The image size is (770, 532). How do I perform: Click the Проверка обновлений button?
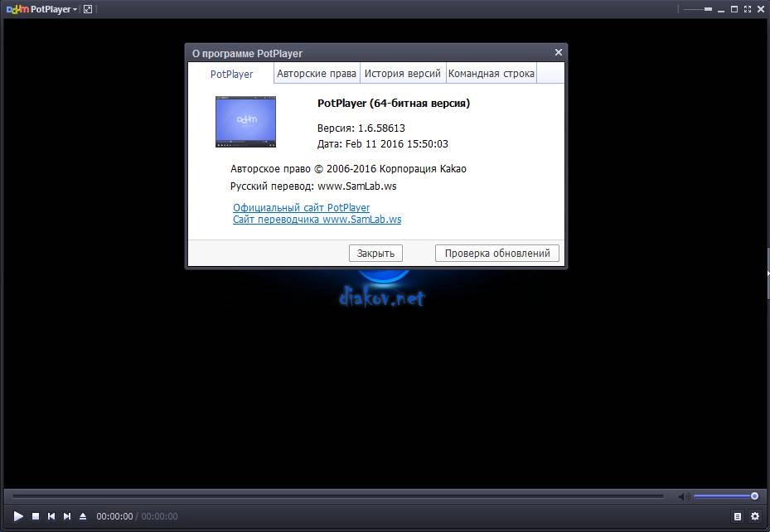(x=497, y=254)
